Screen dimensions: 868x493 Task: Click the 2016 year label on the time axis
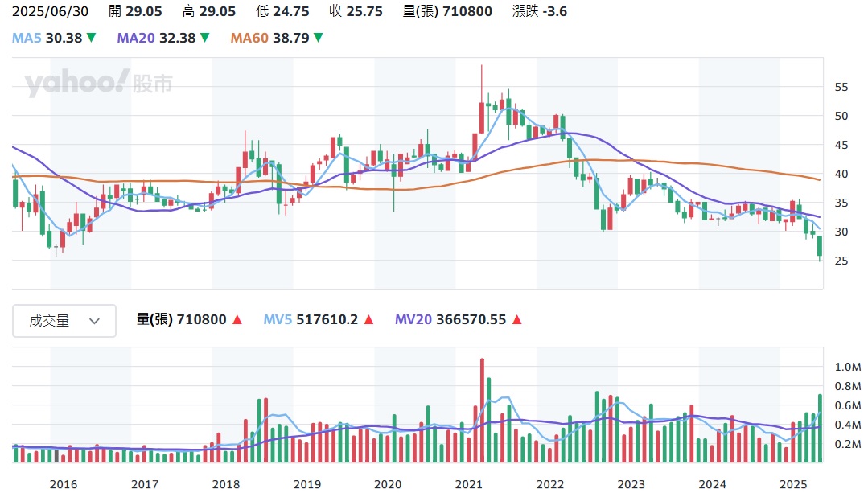point(64,484)
